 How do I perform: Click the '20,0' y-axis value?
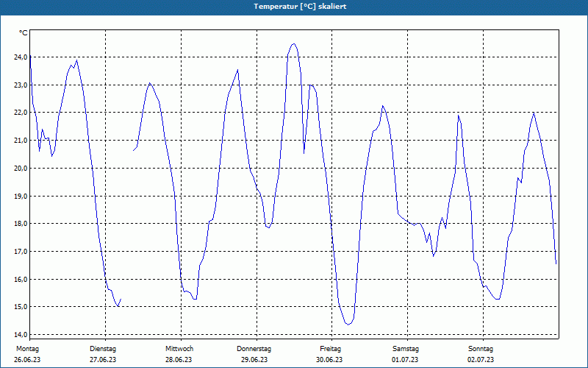[21, 169]
